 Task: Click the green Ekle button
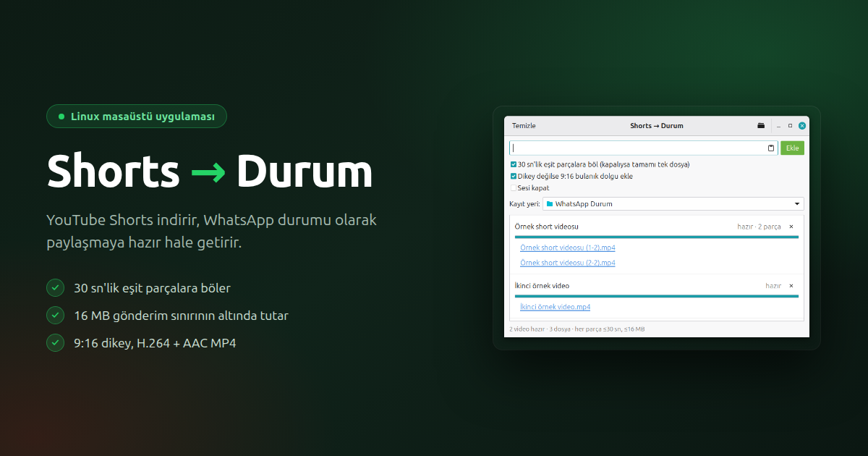tap(793, 148)
